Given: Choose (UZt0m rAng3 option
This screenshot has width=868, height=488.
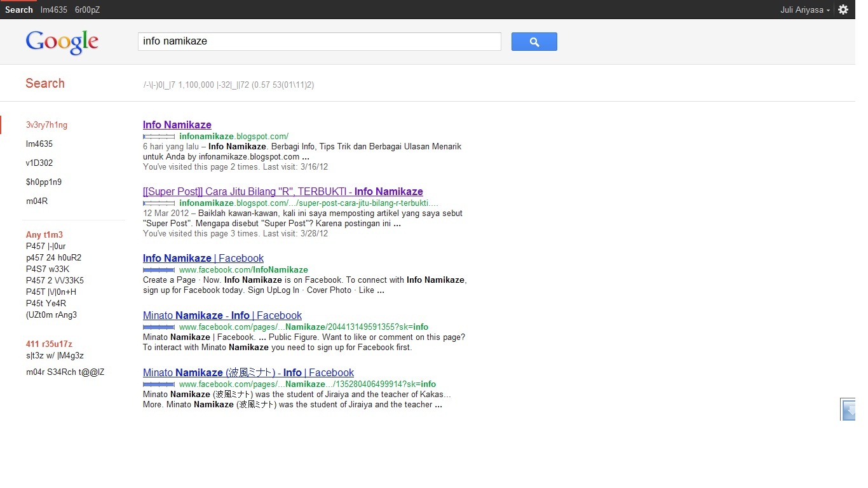Looking at the screenshot, I should (x=51, y=315).
